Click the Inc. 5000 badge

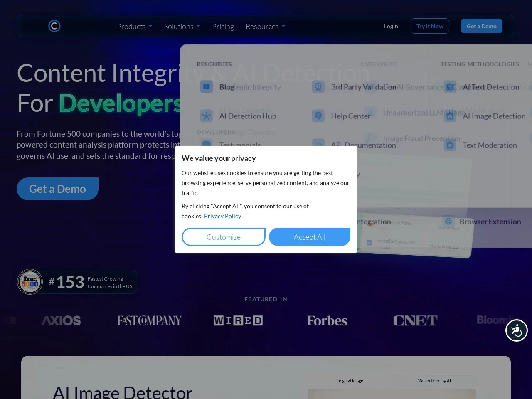tap(30, 282)
